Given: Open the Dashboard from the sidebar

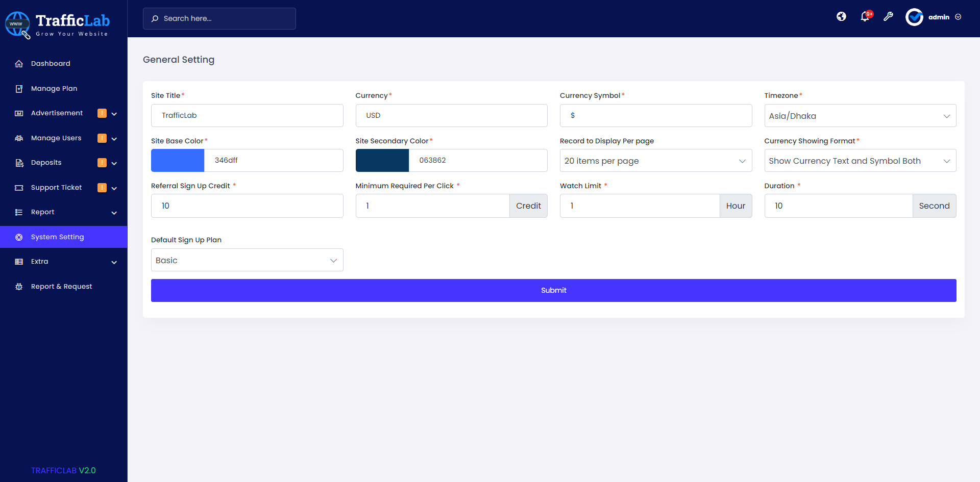Looking at the screenshot, I should tap(51, 63).
